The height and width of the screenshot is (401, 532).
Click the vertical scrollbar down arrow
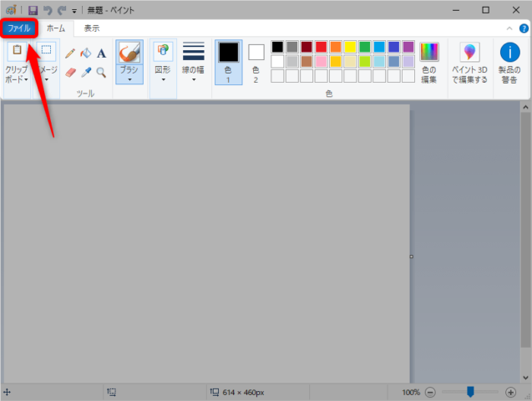click(525, 378)
